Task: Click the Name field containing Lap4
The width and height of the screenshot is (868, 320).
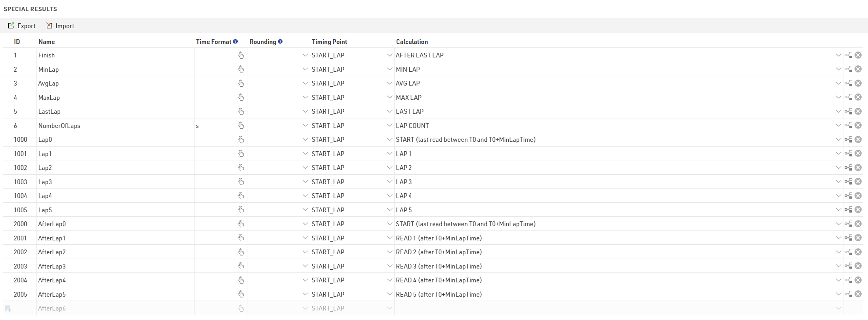Action: [115, 196]
